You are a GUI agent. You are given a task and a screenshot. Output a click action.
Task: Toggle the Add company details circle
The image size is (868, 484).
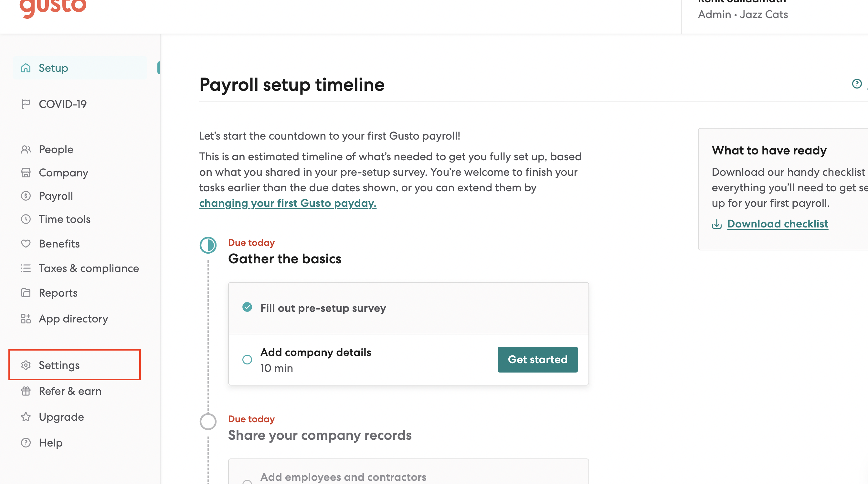(247, 360)
